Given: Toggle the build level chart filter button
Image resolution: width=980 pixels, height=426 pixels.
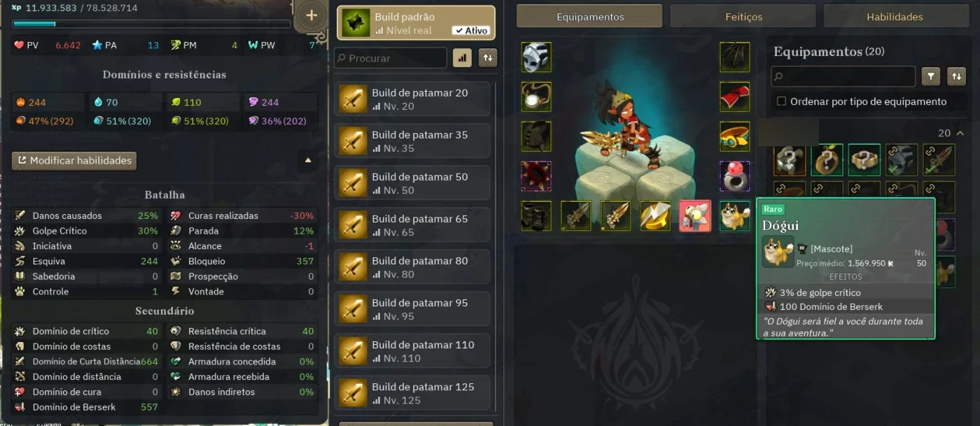Looking at the screenshot, I should pos(462,58).
